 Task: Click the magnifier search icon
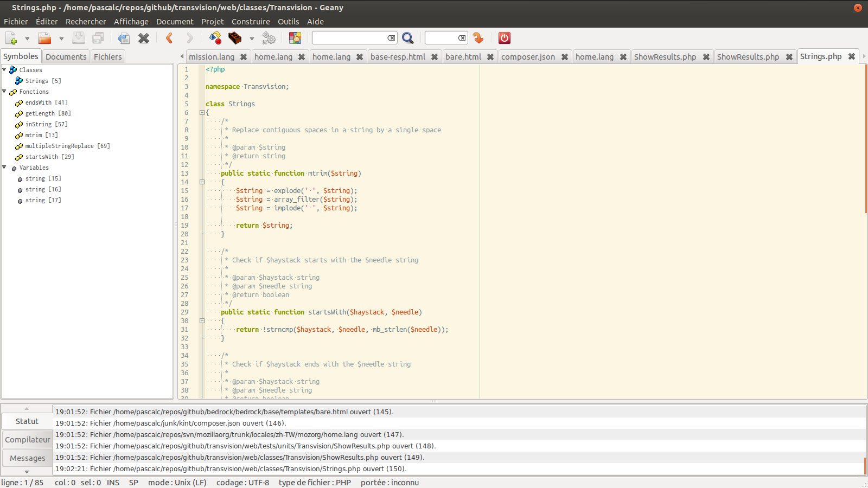[408, 38]
